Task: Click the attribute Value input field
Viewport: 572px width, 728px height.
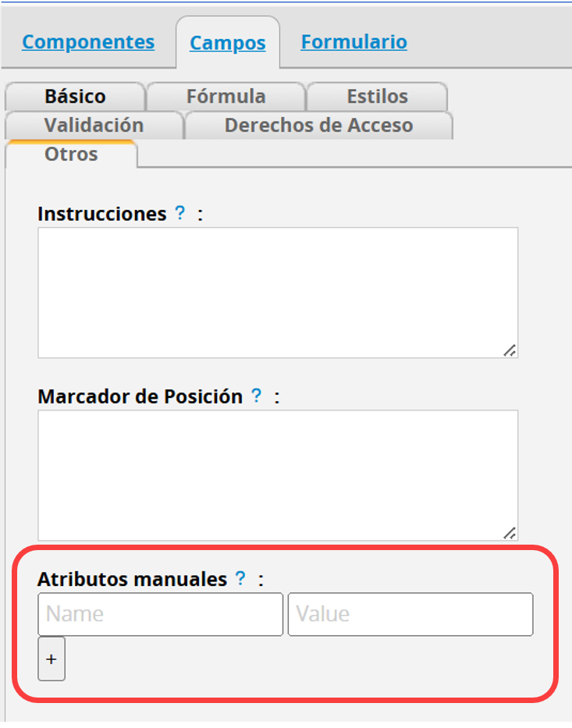Action: click(410, 614)
